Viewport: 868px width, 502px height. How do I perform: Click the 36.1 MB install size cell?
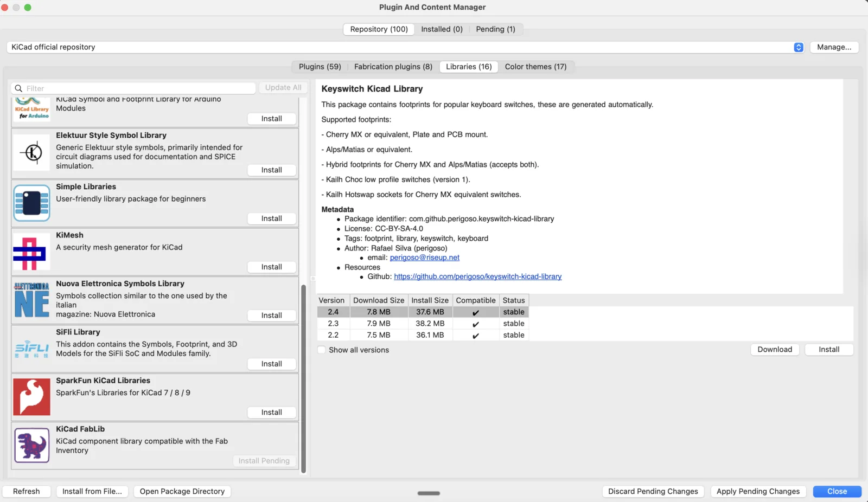[430, 335]
